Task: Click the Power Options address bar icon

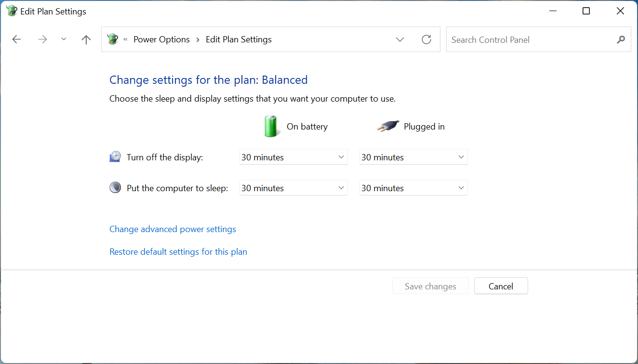Action: pos(113,39)
